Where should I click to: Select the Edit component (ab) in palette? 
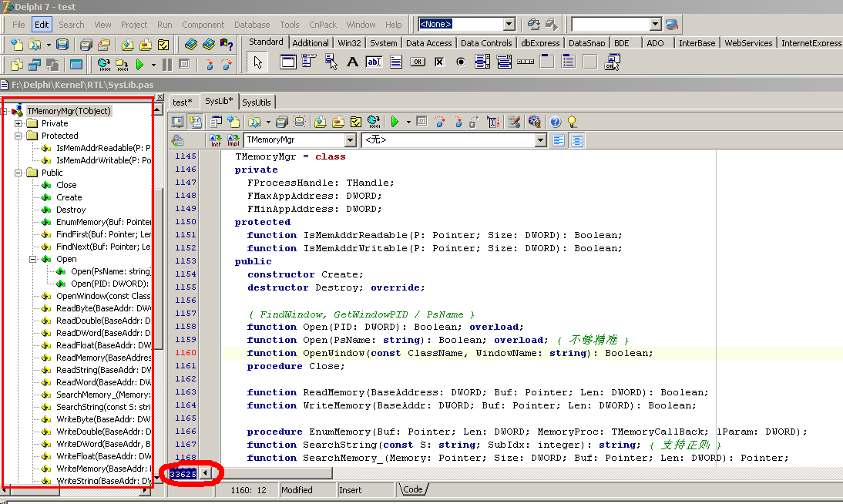tap(374, 62)
